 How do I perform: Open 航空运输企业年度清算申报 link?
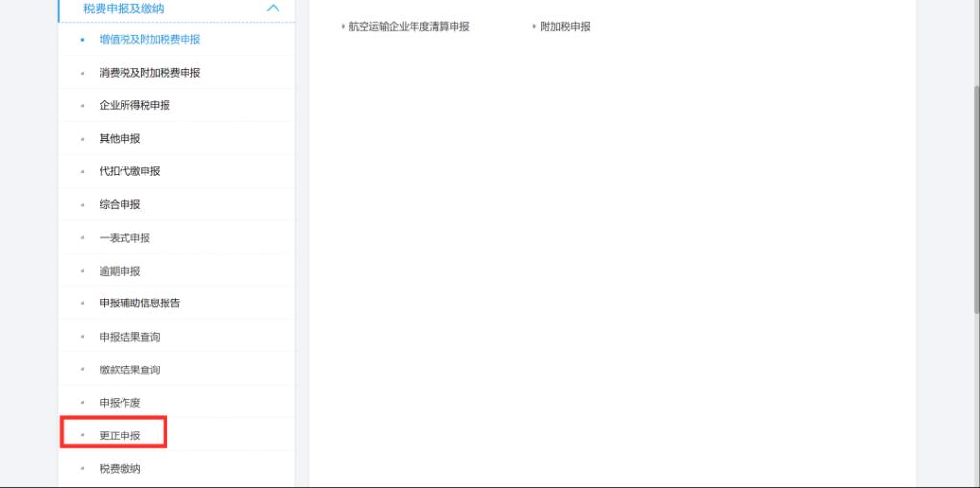coord(410,26)
